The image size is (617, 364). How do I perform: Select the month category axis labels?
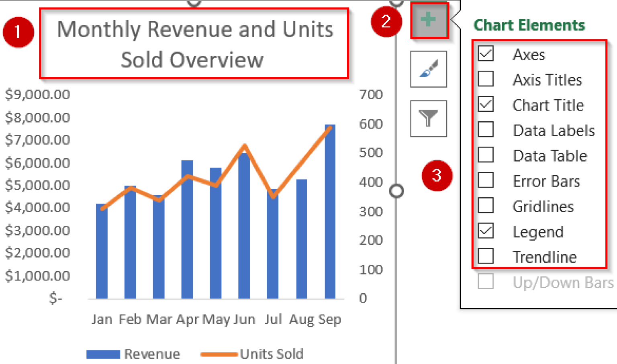click(x=217, y=319)
